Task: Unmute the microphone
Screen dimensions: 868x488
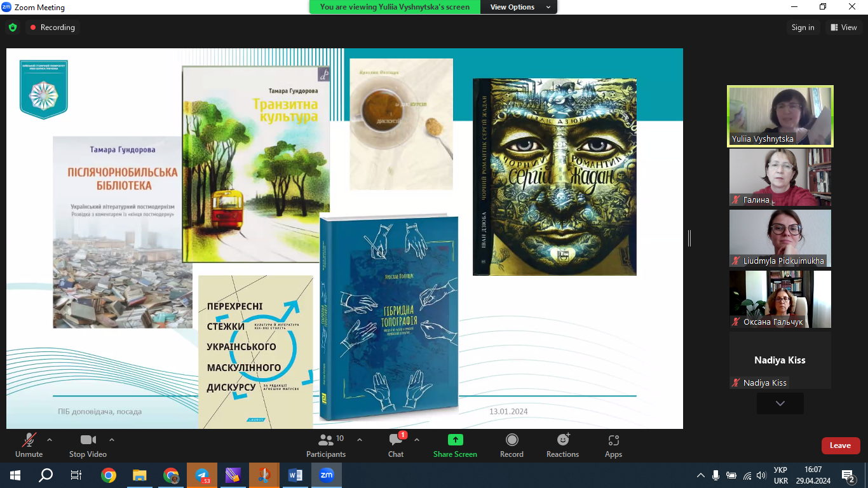Action: pos(29,445)
